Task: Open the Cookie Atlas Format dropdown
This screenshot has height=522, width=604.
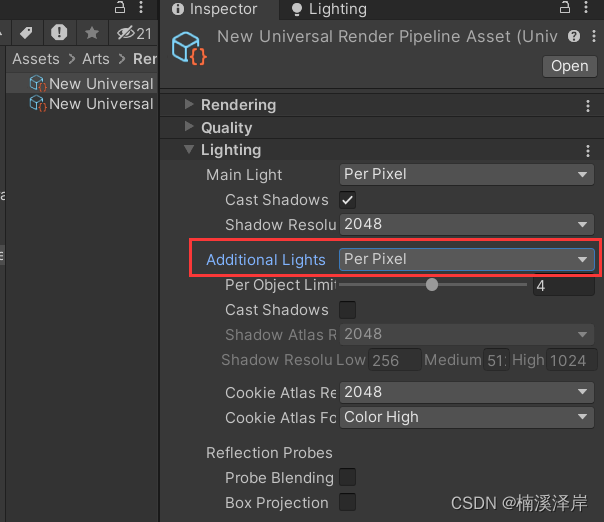Action: [466, 417]
